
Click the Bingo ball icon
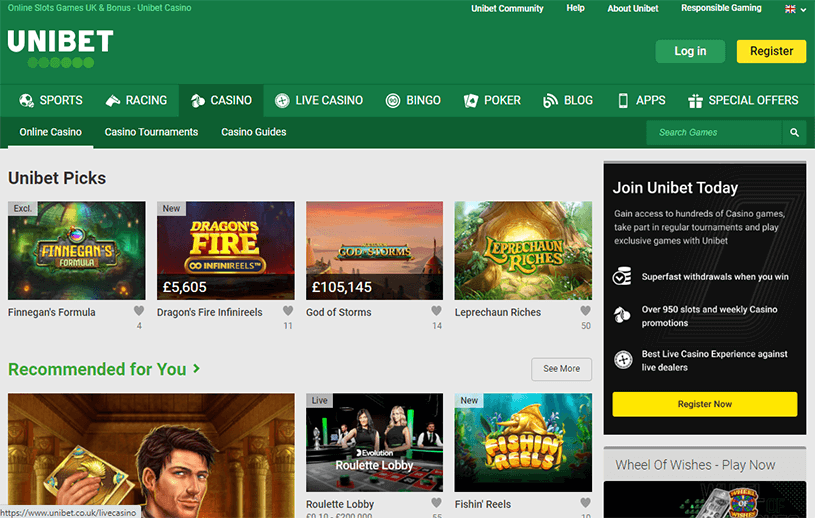[393, 100]
